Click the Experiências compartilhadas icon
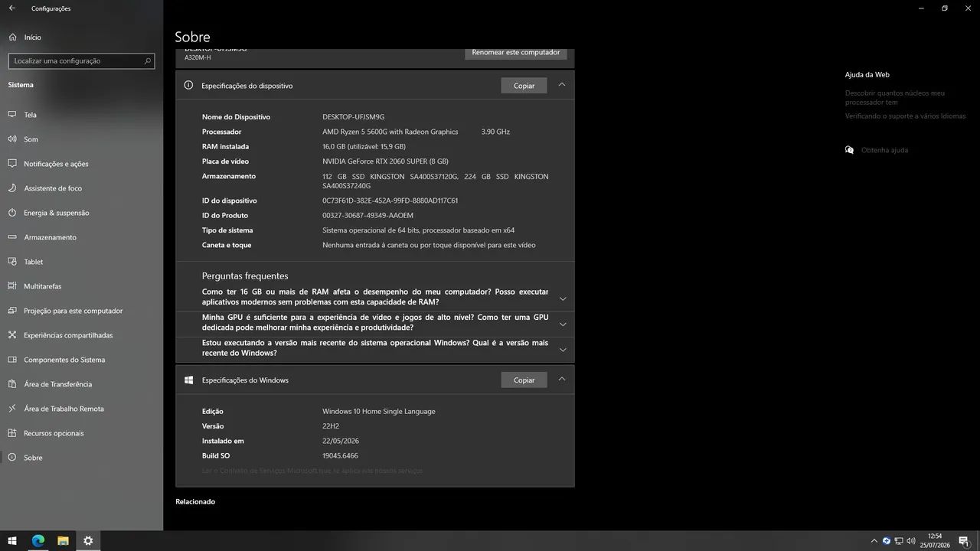The height and width of the screenshot is (551, 980). point(11,335)
